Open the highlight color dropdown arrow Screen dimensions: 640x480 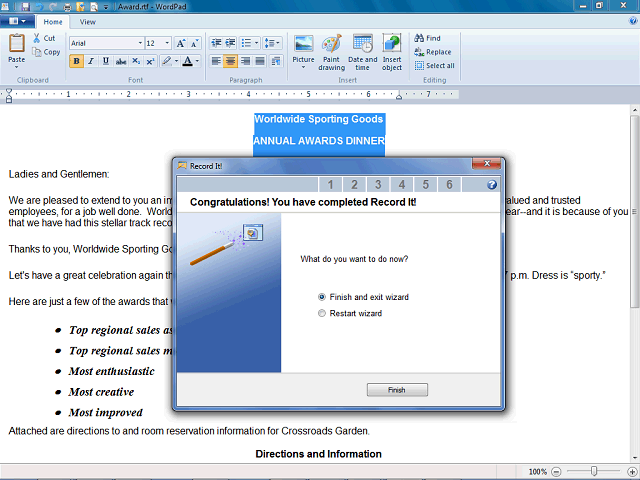176,61
